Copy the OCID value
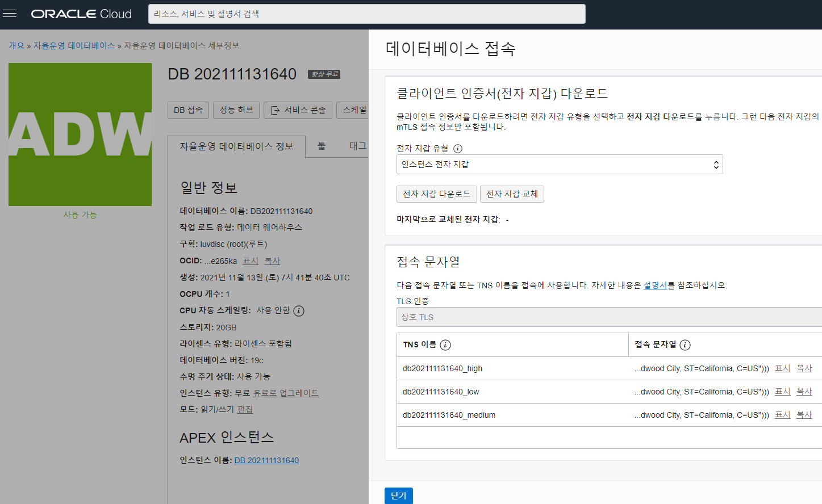822x504 pixels. tap(272, 261)
